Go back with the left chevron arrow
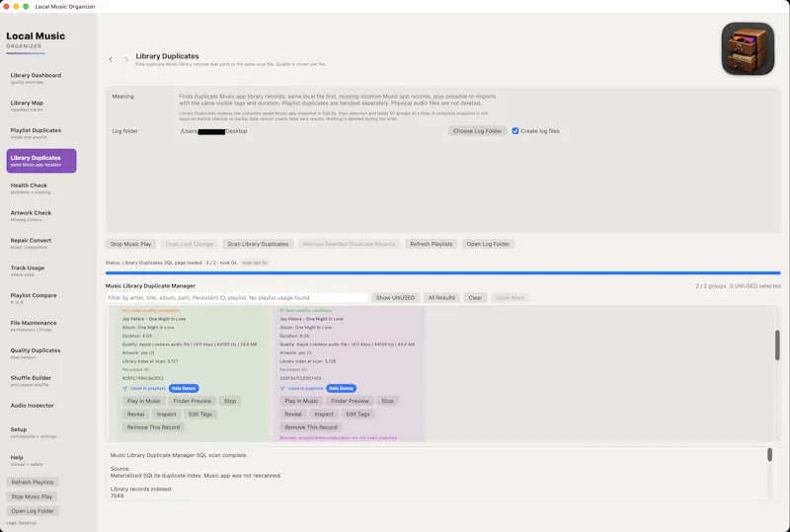This screenshot has height=532, width=790. click(x=111, y=59)
